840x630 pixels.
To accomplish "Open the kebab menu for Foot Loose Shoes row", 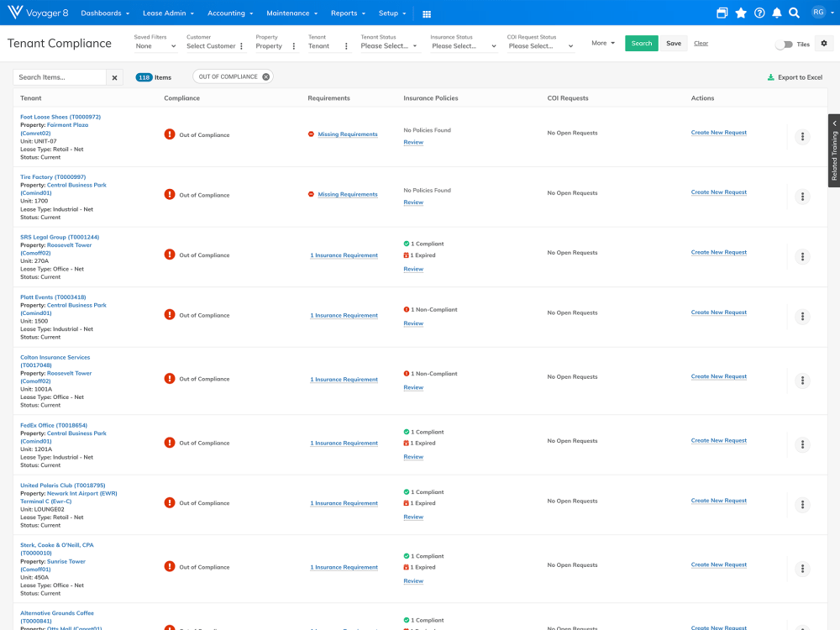I will 802,136.
